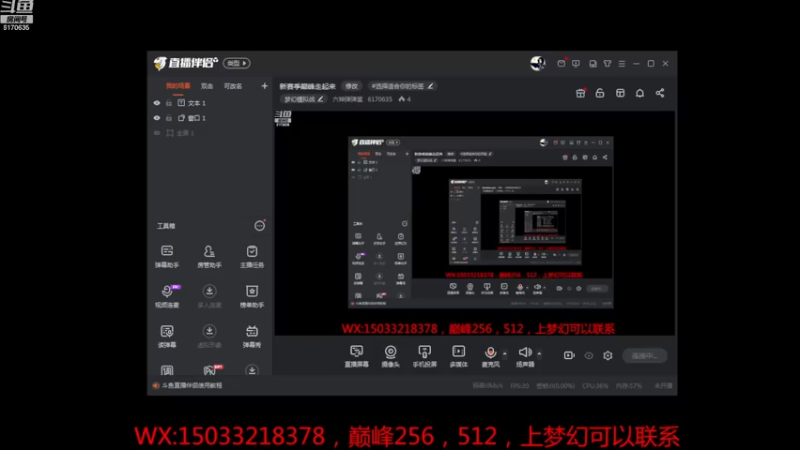Open the hamburger menu in title bar
The image size is (800, 450).
pyautogui.click(x=621, y=64)
